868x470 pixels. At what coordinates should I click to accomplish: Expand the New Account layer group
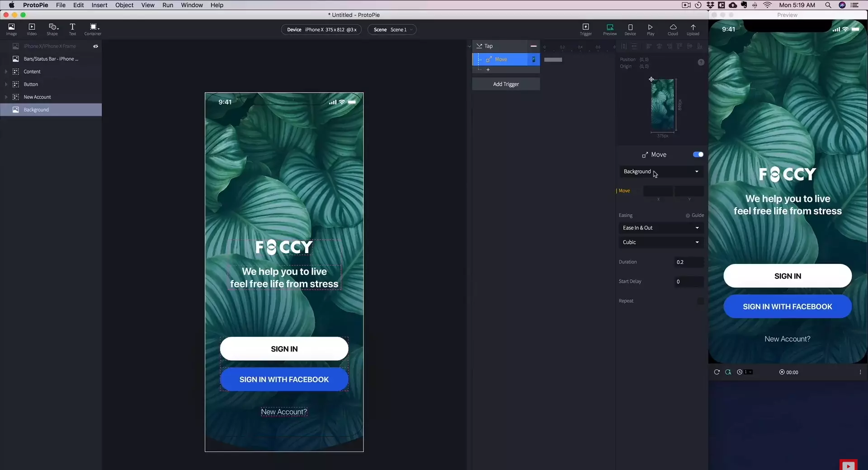tap(6, 97)
